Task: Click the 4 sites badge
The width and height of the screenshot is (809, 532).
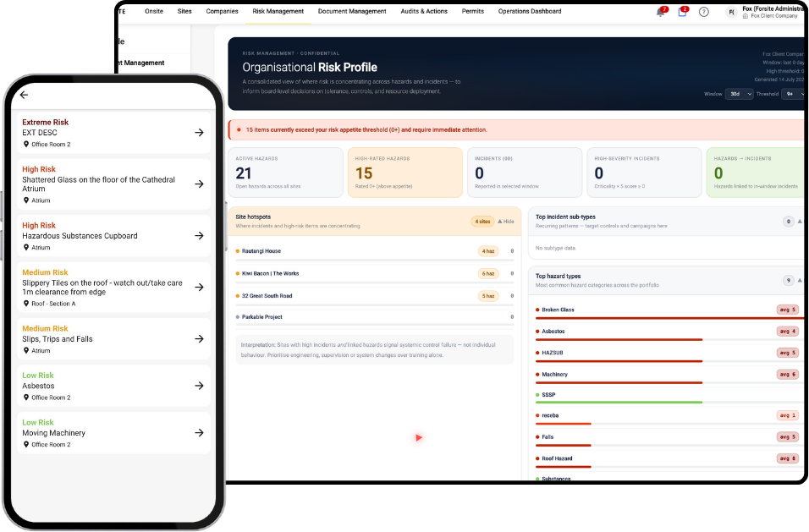Action: point(482,222)
